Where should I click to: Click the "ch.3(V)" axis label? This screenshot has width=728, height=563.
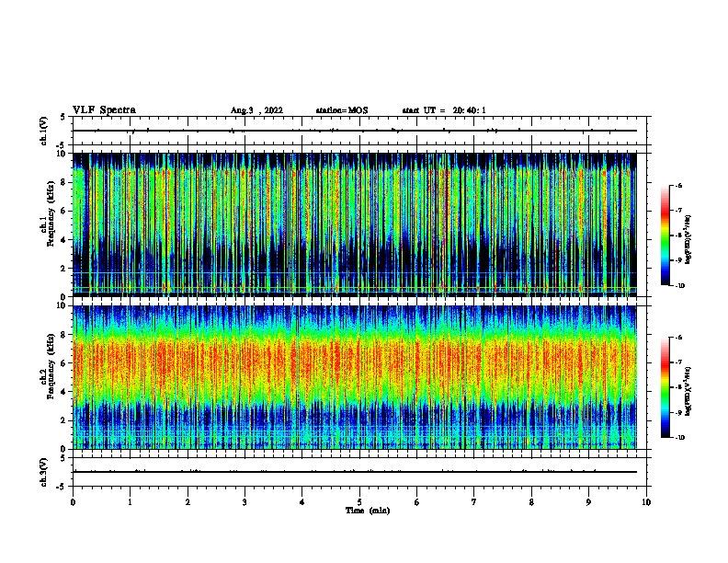click(43, 472)
